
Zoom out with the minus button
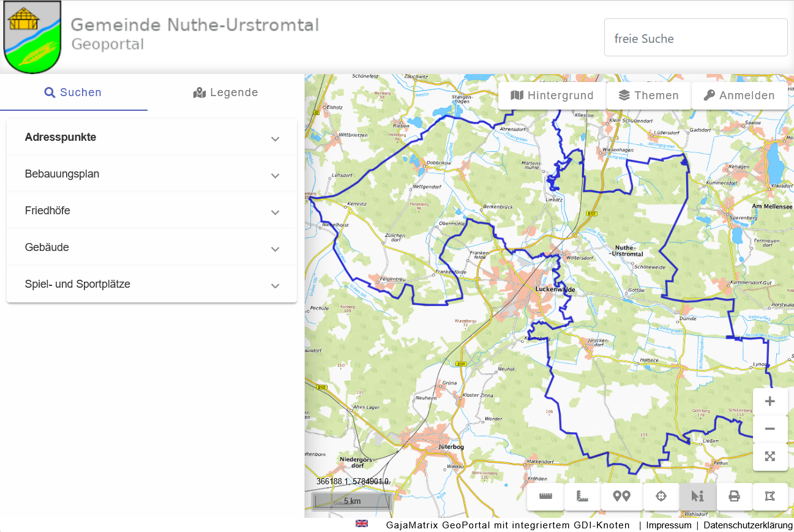(x=770, y=429)
